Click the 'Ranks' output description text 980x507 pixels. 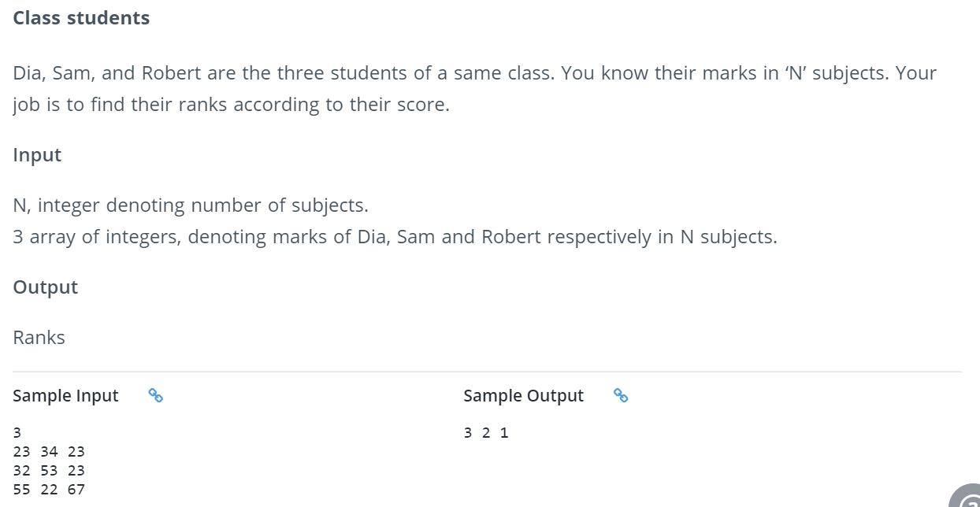pos(39,338)
